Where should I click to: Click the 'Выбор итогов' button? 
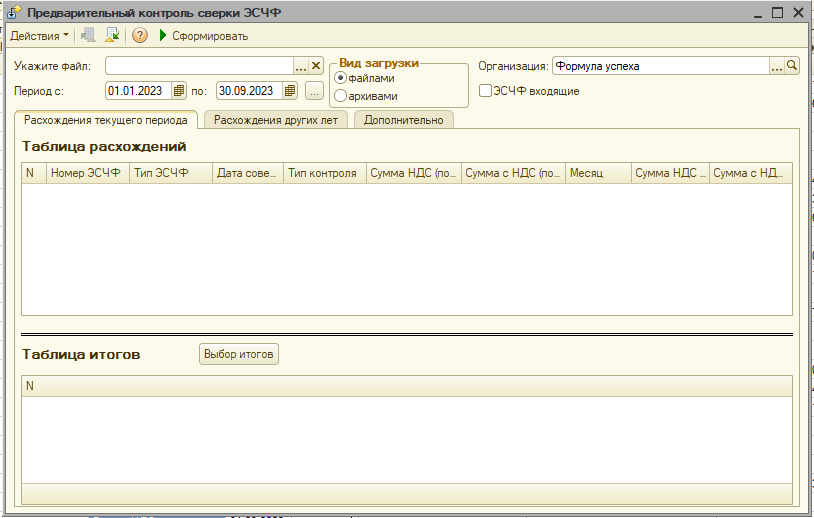(x=239, y=354)
